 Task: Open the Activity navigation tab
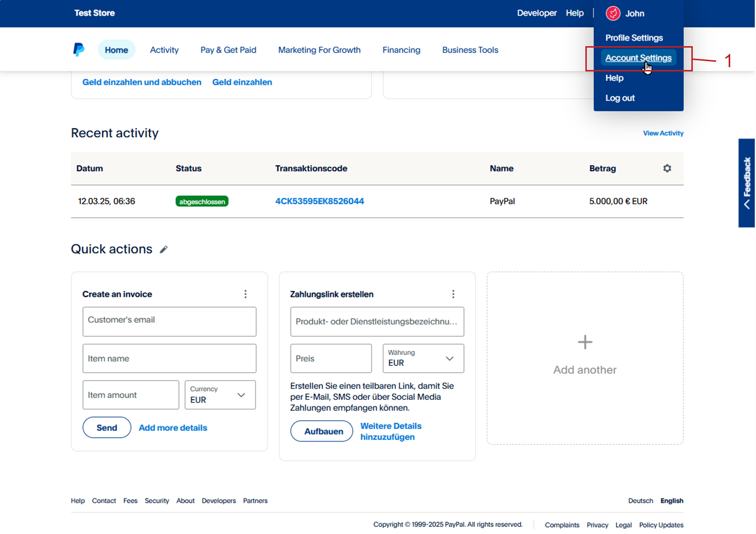(x=164, y=50)
